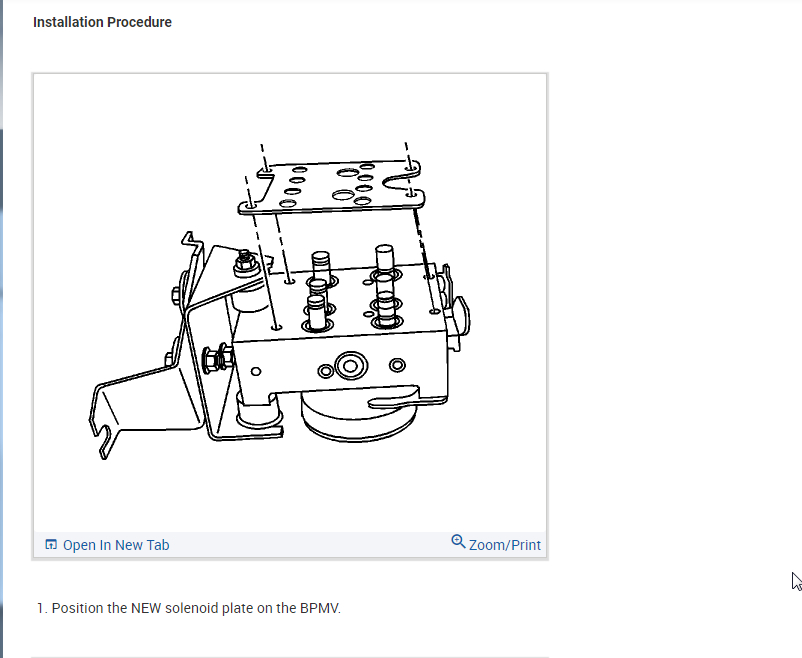The height and width of the screenshot is (658, 802).
Task: Click the word NEW in step 1
Action: 146,608
